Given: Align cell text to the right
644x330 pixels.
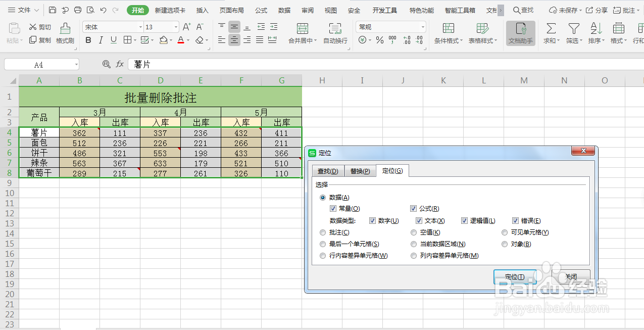Looking at the screenshot, I should coord(247,40).
